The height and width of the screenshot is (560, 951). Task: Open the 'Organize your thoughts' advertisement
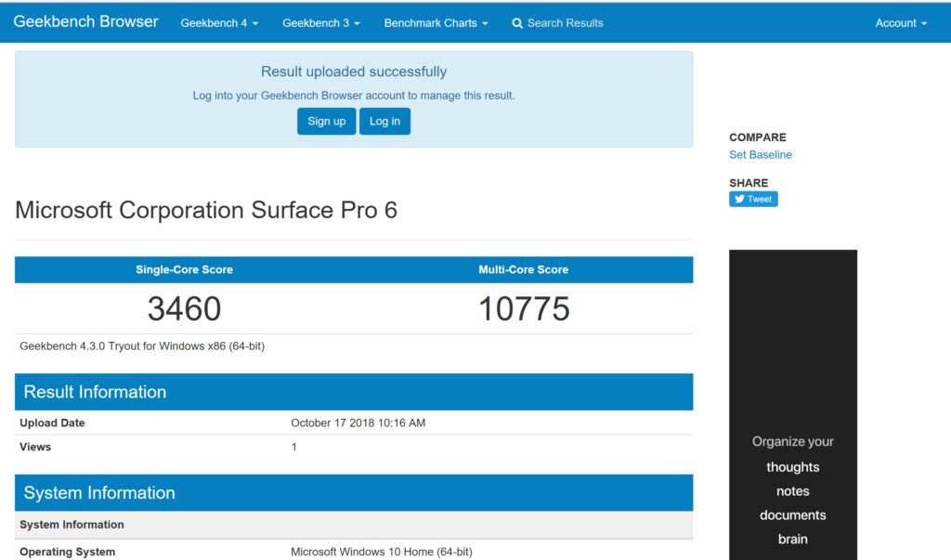792,464
